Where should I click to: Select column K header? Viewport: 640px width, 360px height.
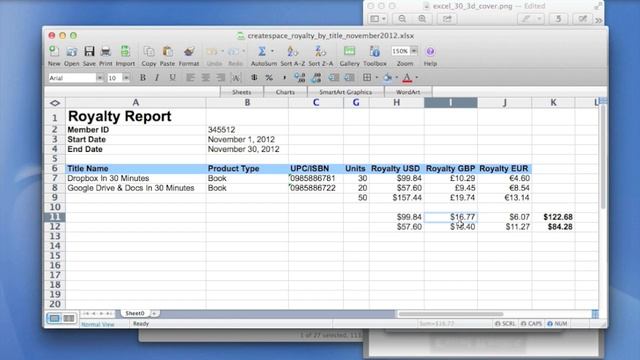[553, 102]
